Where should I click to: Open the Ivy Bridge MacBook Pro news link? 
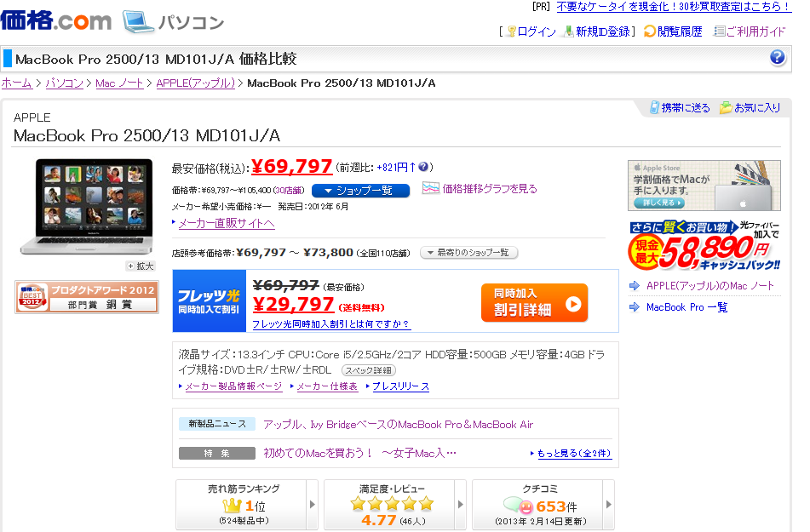[x=398, y=425]
